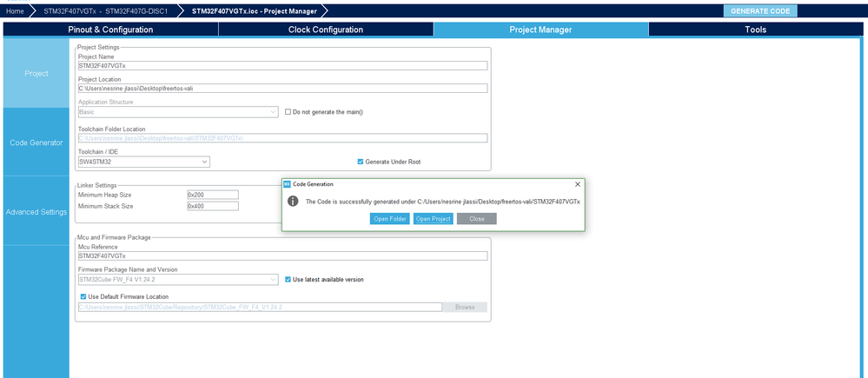Open the Advanced Settings side tab

(36, 212)
